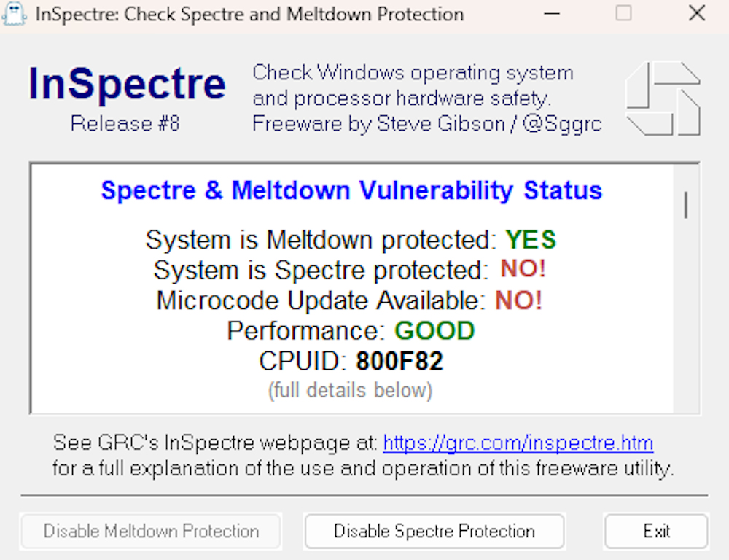The image size is (729, 560).
Task: Click the Exit button
Action: 656,531
